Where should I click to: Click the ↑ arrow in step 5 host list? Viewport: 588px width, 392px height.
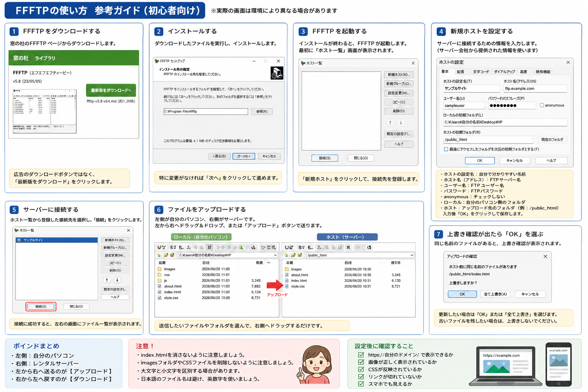(x=107, y=280)
